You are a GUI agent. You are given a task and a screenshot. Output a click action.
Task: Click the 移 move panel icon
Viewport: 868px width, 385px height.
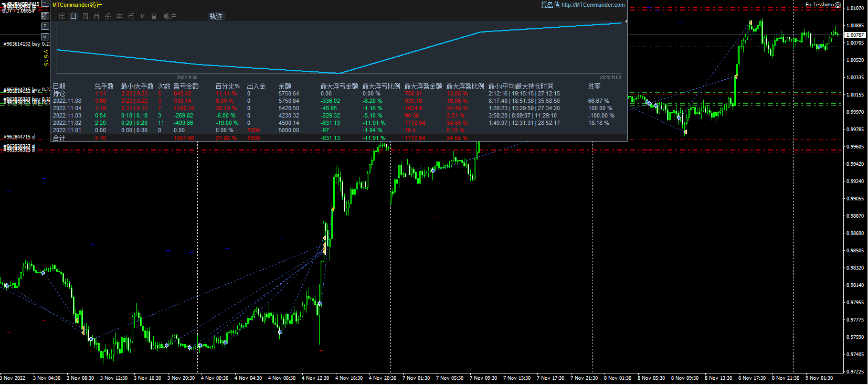pyautogui.click(x=45, y=16)
